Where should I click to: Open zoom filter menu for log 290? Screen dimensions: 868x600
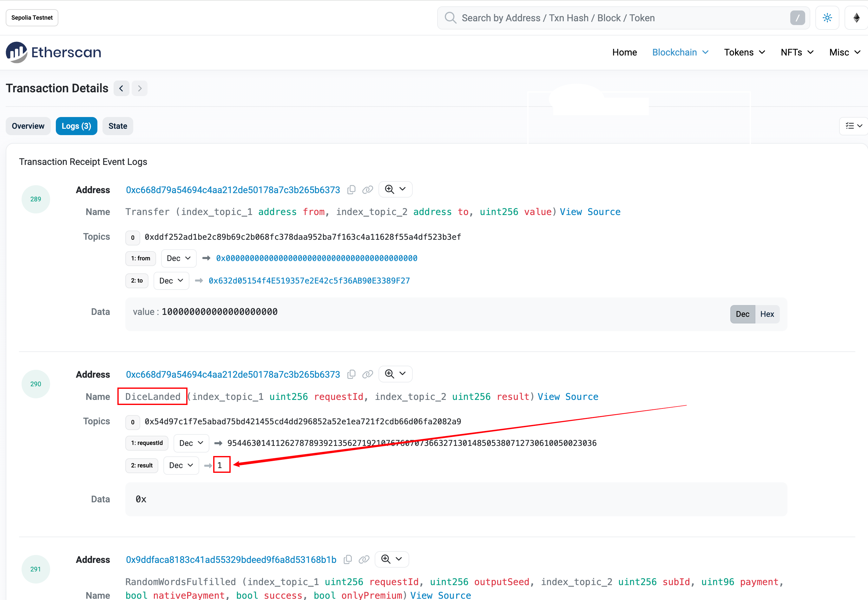click(395, 374)
